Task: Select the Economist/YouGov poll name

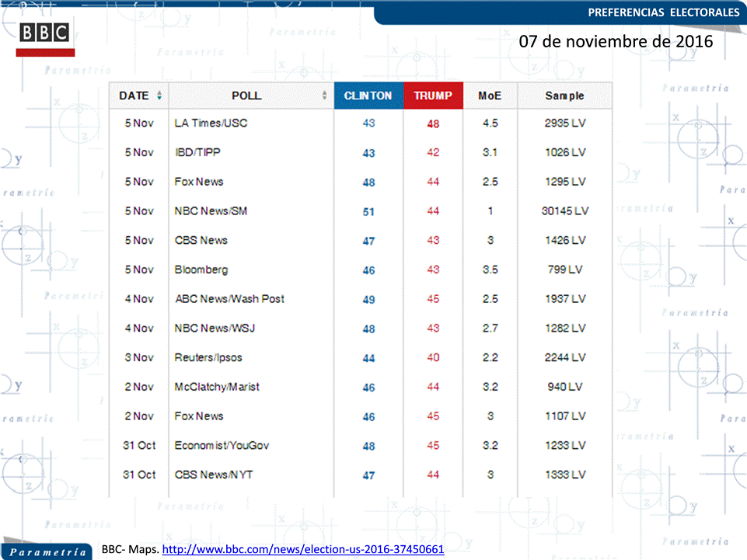Action: pyautogui.click(x=222, y=445)
